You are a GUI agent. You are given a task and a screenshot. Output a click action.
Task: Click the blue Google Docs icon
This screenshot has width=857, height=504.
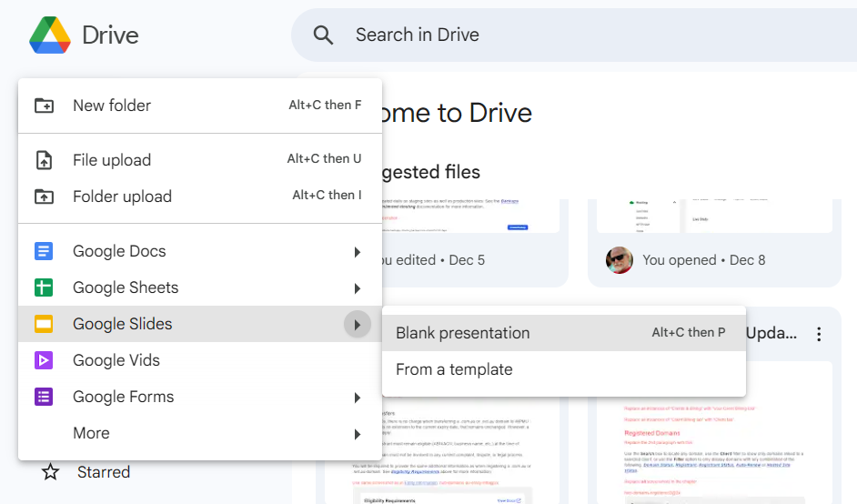44,251
